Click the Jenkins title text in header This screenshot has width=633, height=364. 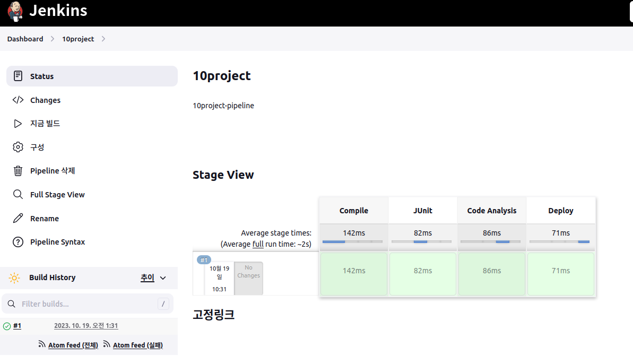coord(58,11)
